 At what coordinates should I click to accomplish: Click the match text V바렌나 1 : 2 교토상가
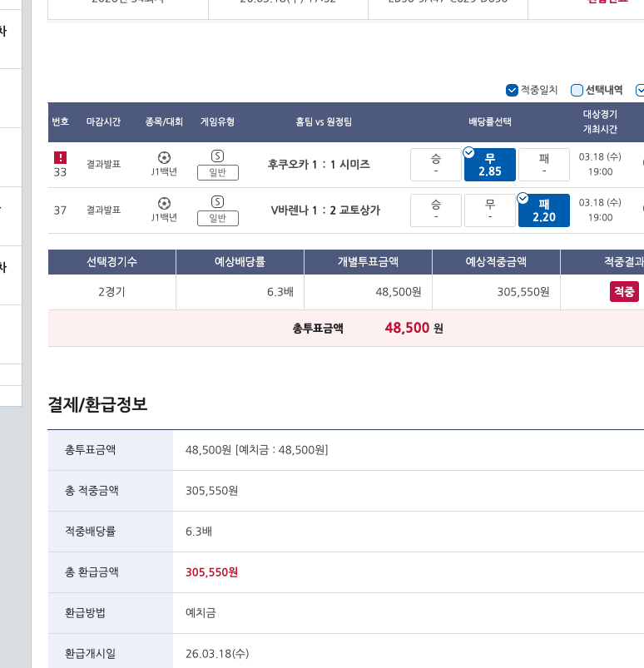(325, 210)
